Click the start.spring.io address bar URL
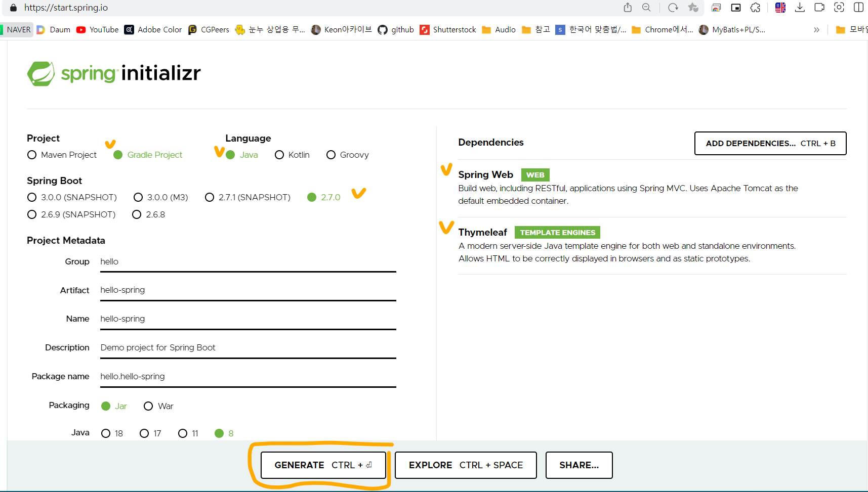 [66, 8]
